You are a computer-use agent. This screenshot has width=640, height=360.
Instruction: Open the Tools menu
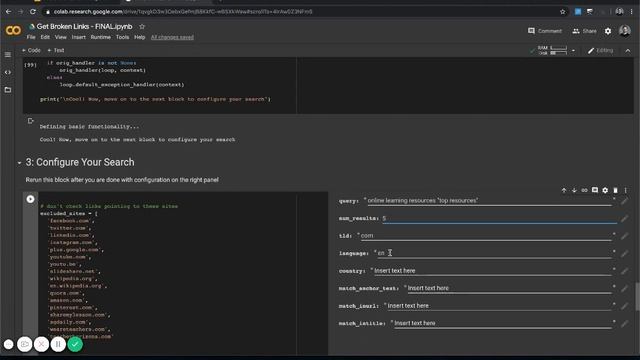122,37
